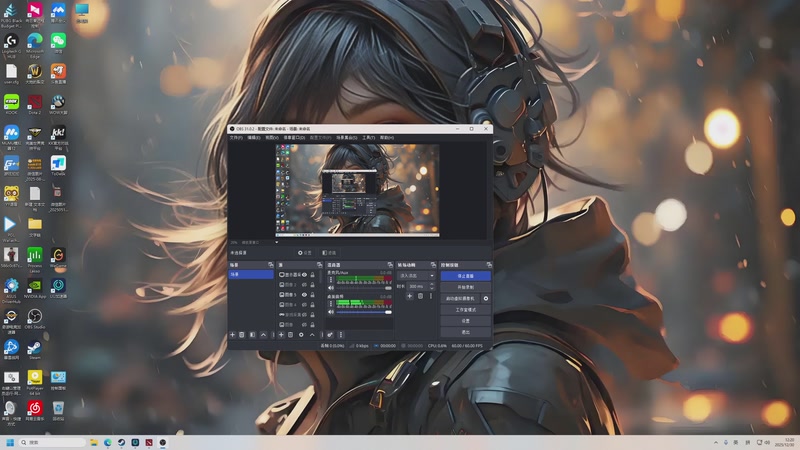Screen dimensions: 800x450
Task: Increase transition duration with up stepper
Action: 432,284
